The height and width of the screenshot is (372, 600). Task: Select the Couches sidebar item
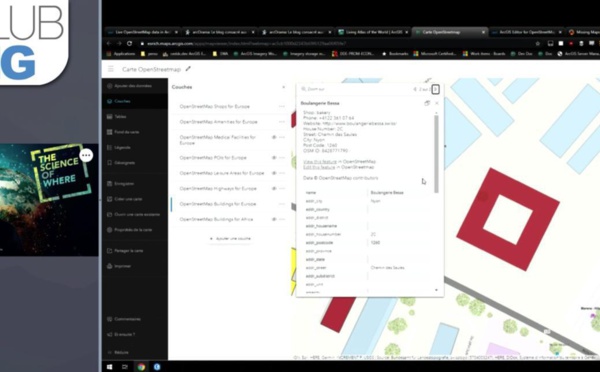[x=122, y=101]
